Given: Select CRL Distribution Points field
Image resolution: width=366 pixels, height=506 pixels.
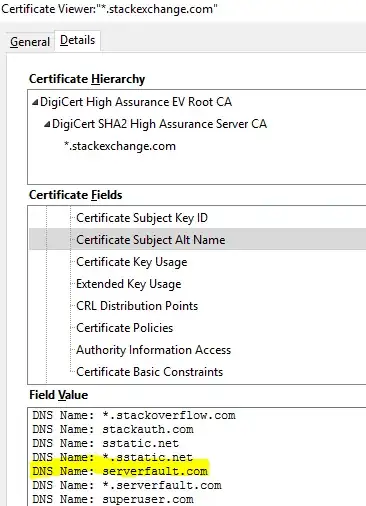Looking at the screenshot, I should click(x=137, y=306).
